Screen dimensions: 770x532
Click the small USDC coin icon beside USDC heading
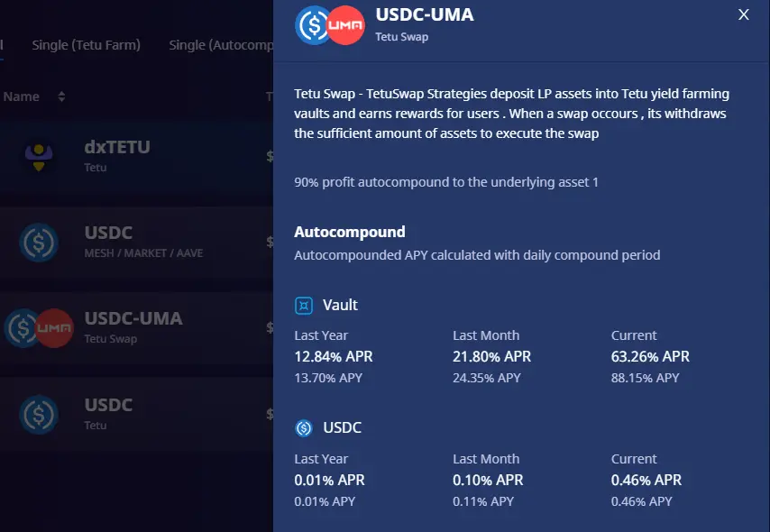(304, 428)
